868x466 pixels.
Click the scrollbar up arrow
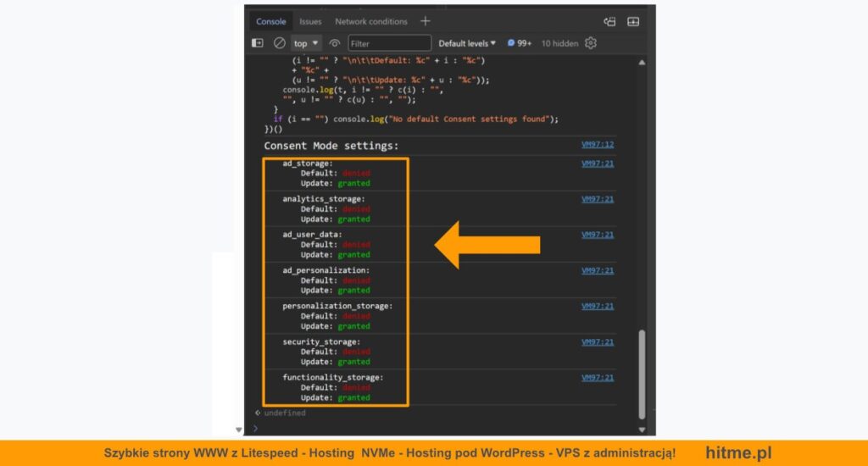(x=642, y=62)
